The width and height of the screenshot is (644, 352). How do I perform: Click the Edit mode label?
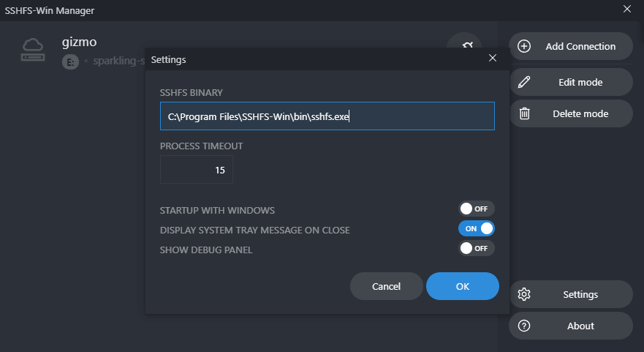coord(580,82)
